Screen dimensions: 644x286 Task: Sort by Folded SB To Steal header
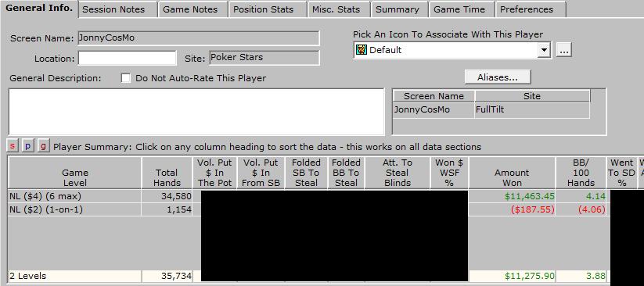(x=307, y=173)
